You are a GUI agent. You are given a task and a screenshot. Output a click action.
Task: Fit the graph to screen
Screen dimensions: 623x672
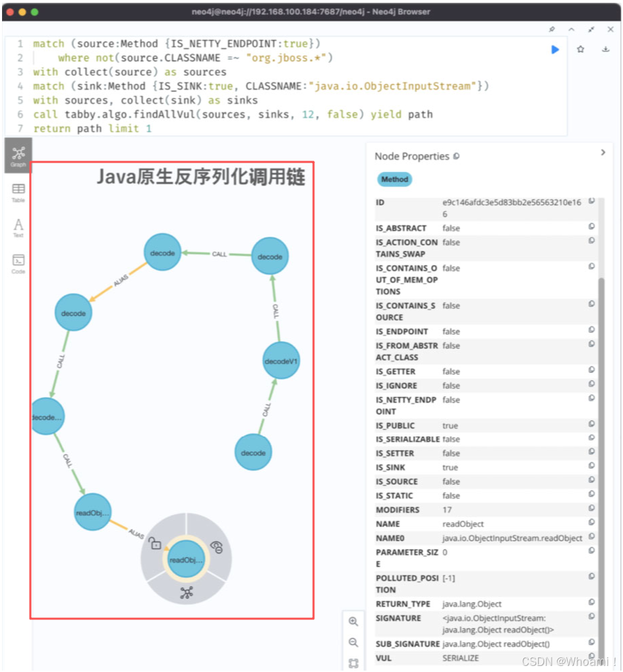tap(353, 663)
